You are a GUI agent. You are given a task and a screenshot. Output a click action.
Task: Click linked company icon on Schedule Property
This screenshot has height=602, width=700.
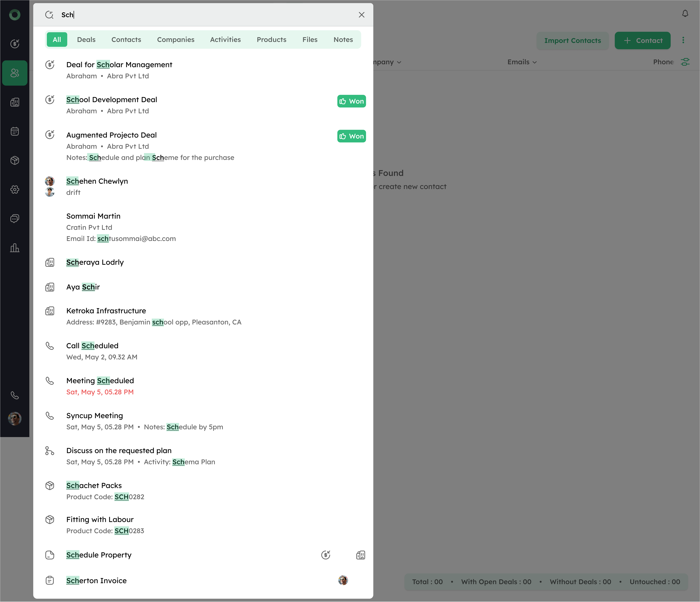(x=360, y=555)
